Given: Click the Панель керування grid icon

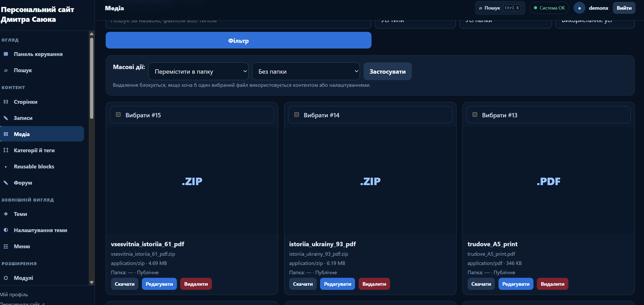Looking at the screenshot, I should [6, 54].
